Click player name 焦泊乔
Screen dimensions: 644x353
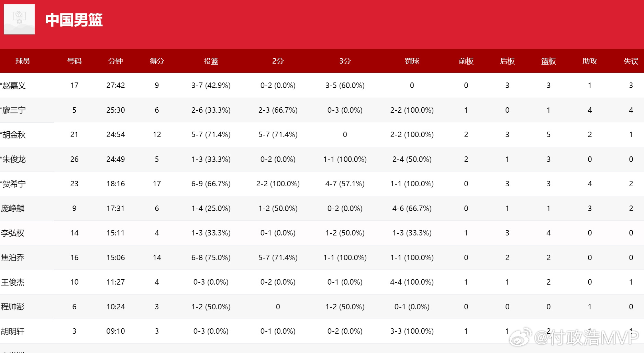pyautogui.click(x=13, y=257)
